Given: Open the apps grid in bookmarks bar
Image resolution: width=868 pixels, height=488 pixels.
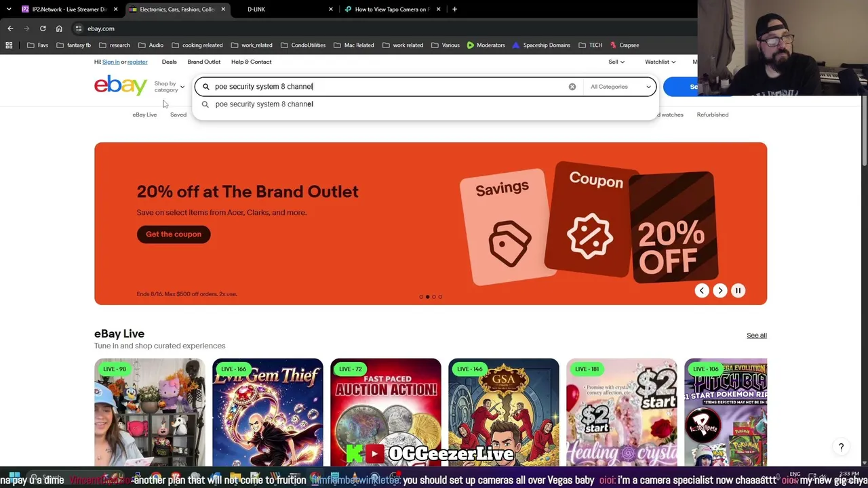Looking at the screenshot, I should coord(9,45).
